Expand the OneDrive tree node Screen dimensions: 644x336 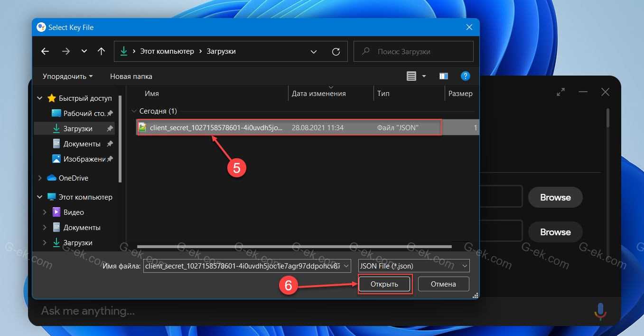(40, 178)
